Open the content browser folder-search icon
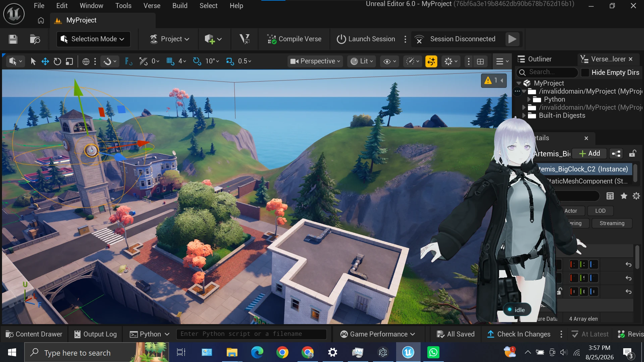 pyautogui.click(x=35, y=39)
